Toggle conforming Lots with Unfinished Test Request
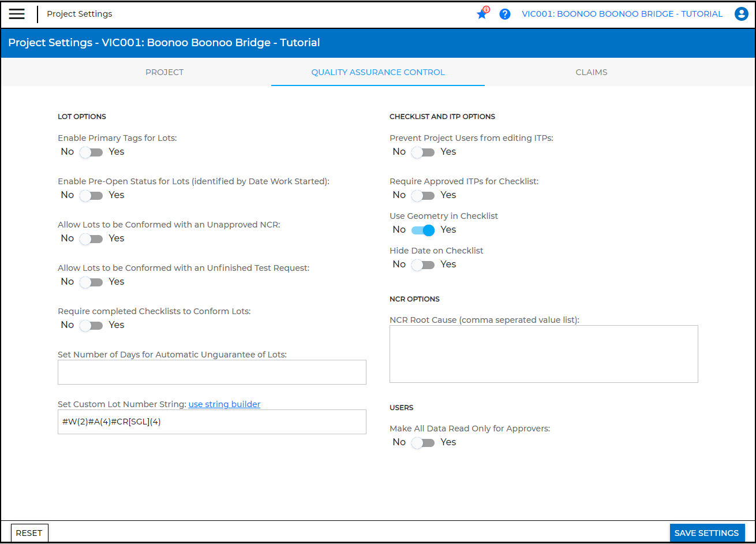 pos(91,282)
